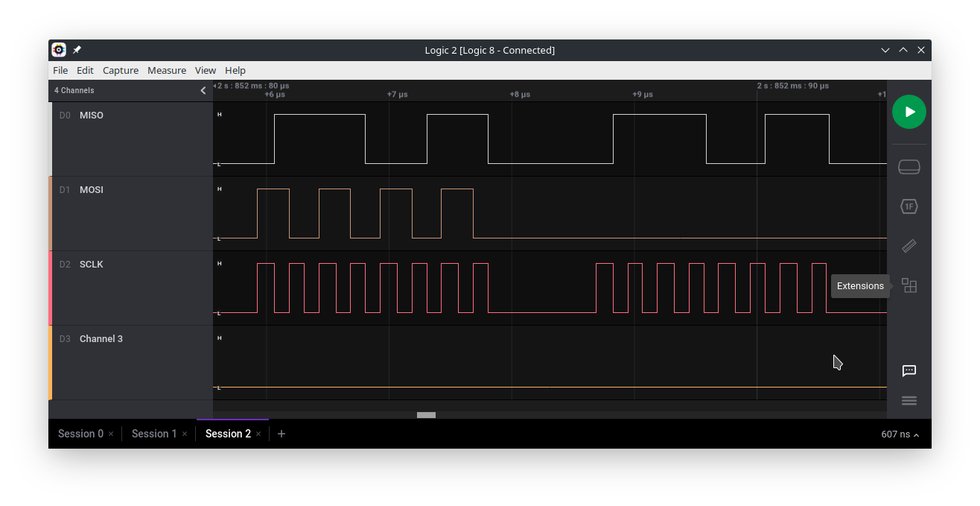Select the D2 SCLK channel label

pyautogui.click(x=91, y=265)
